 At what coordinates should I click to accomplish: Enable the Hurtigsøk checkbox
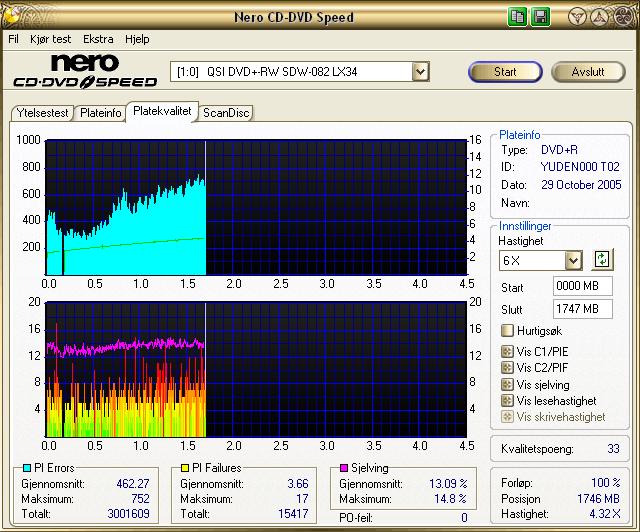[507, 330]
